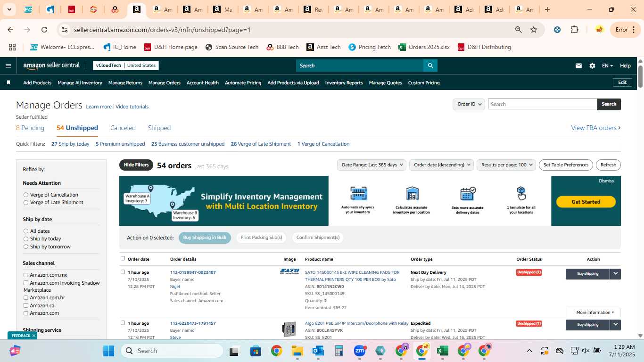Screen dimensions: 644x362
Task: Open a new browser tab with plus icon
Action: [547, 9]
